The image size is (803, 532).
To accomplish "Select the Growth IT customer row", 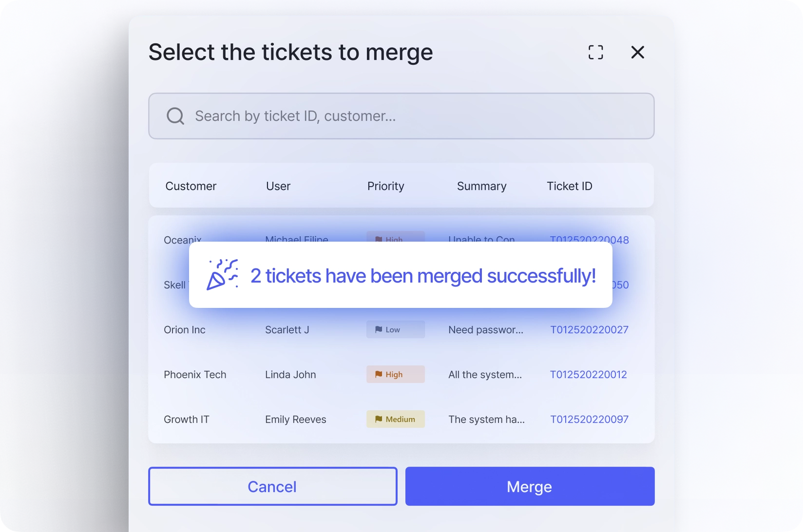I will 187,419.
